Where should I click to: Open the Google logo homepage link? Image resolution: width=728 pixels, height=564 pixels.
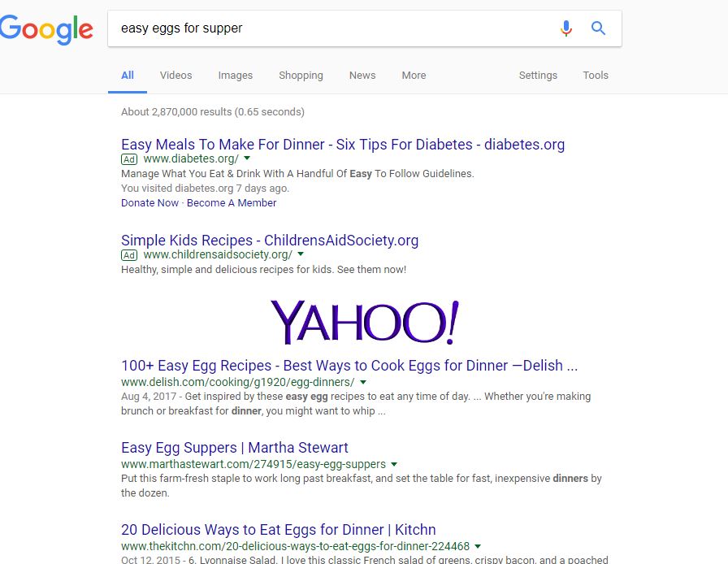(x=46, y=29)
